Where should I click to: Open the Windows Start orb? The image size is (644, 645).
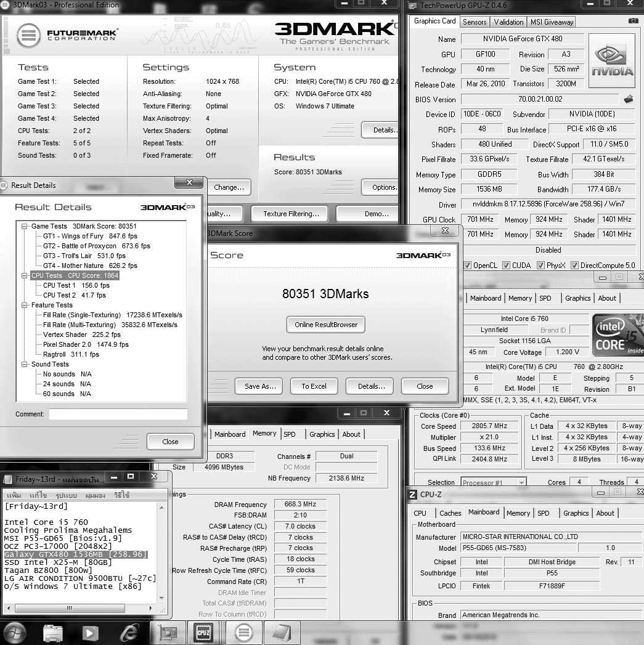click(15, 633)
